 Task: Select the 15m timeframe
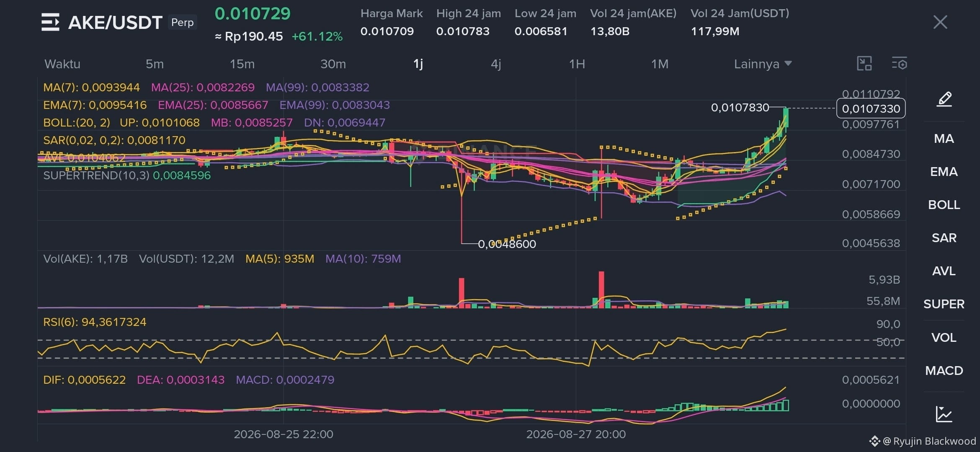(242, 64)
